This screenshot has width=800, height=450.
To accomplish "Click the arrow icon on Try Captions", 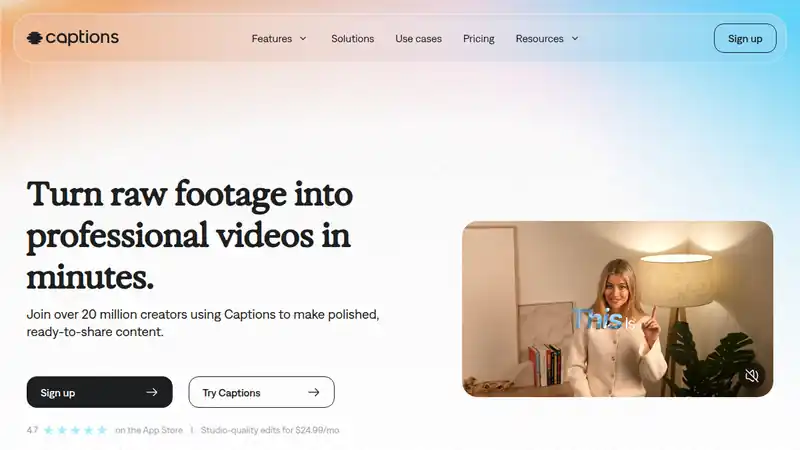I will 314,392.
